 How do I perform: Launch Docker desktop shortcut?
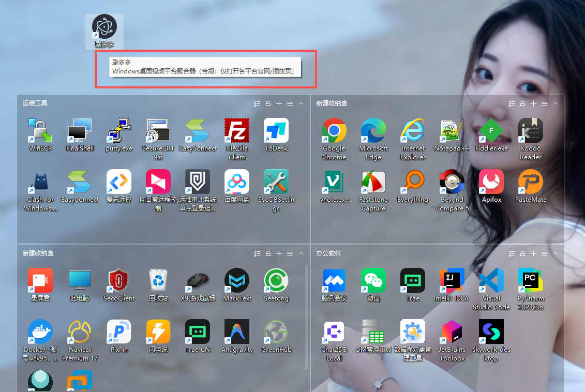pyautogui.click(x=40, y=340)
